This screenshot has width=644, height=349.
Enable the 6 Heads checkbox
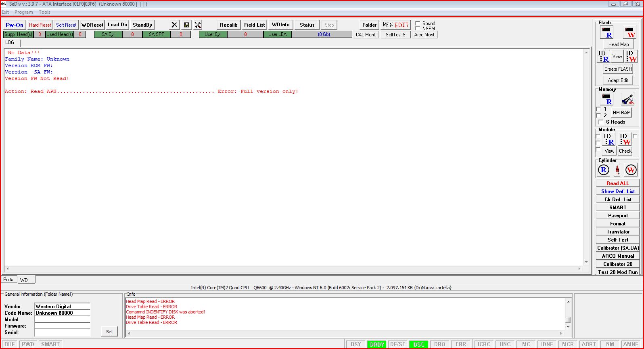click(601, 122)
